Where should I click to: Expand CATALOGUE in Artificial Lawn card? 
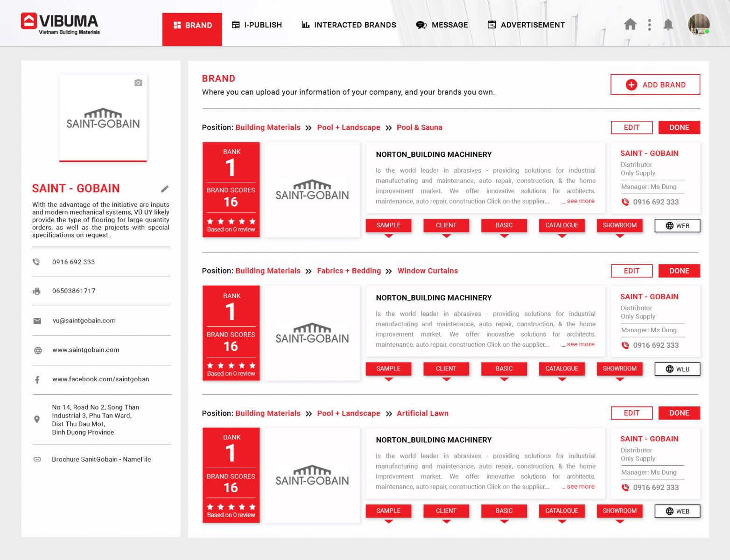point(562,511)
